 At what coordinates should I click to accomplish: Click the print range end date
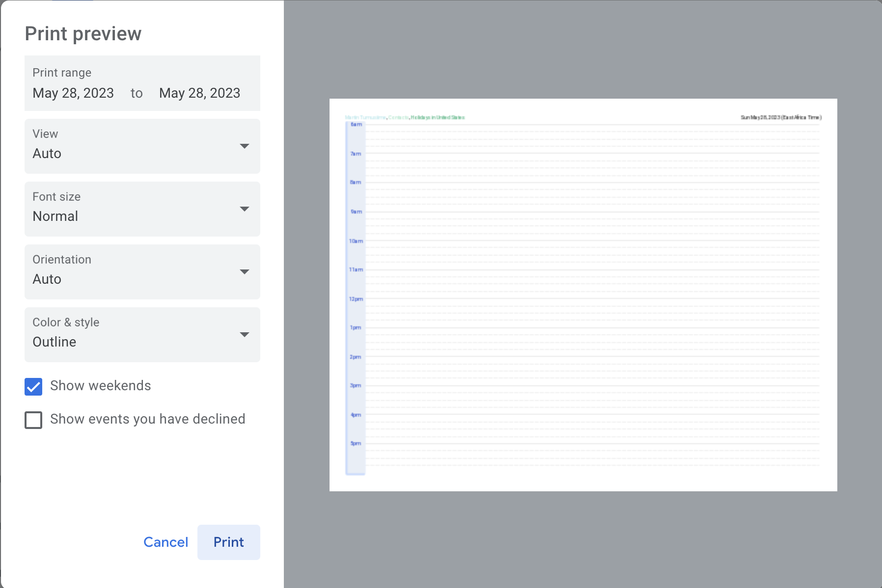click(x=199, y=93)
